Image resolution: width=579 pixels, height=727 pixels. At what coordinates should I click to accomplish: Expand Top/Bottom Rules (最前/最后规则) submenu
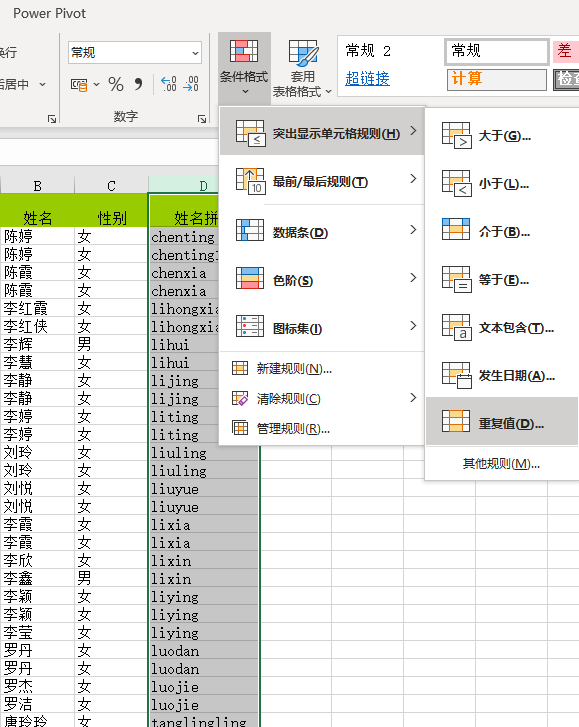322,181
